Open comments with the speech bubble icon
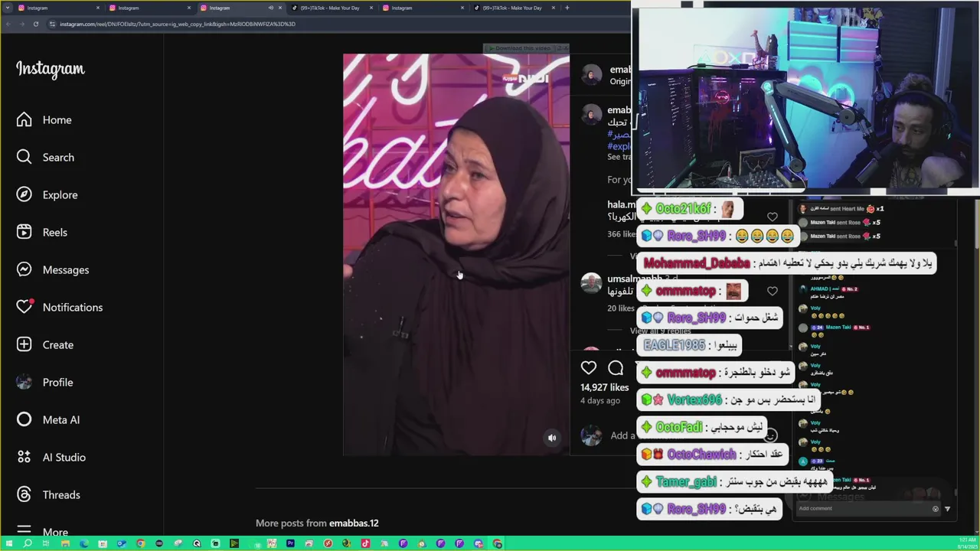 (616, 369)
